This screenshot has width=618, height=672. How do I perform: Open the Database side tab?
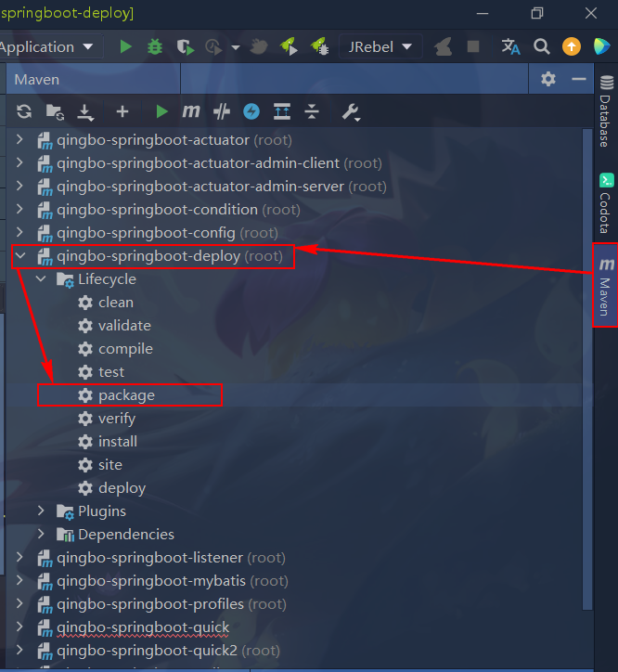click(606, 111)
